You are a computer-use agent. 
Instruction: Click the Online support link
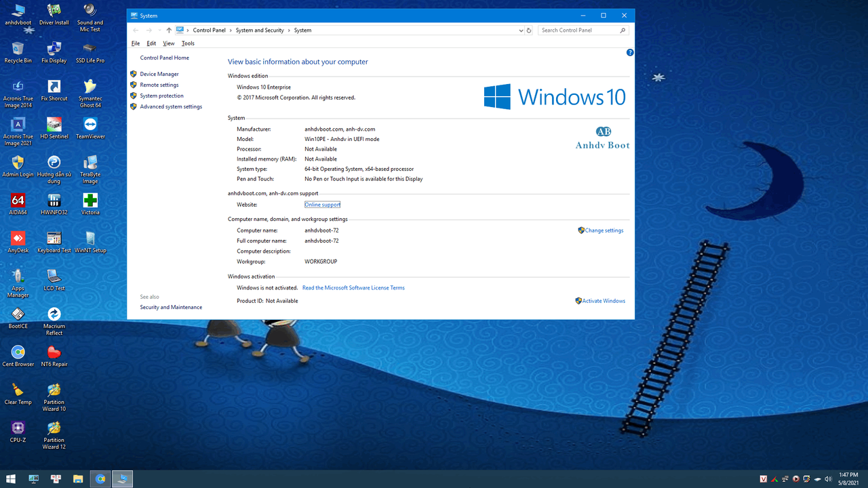click(322, 204)
